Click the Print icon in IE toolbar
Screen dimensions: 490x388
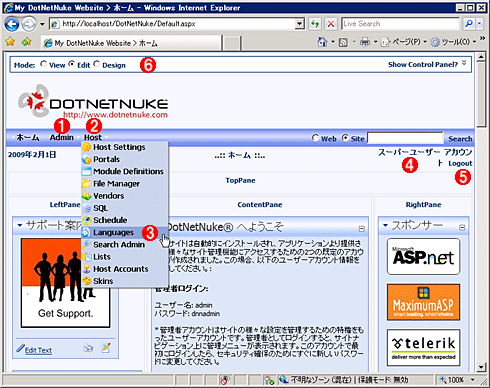coord(365,42)
